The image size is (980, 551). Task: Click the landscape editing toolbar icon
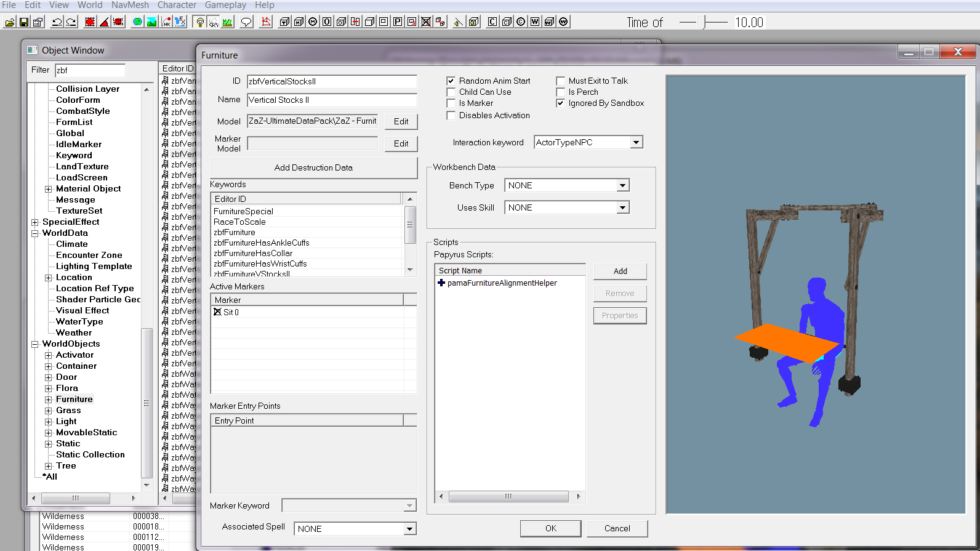click(151, 22)
